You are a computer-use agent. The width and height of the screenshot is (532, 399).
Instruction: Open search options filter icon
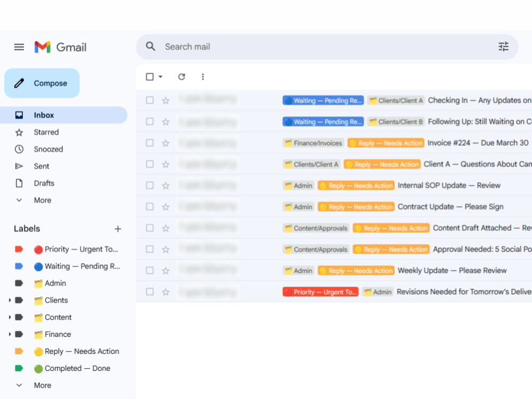tap(503, 46)
